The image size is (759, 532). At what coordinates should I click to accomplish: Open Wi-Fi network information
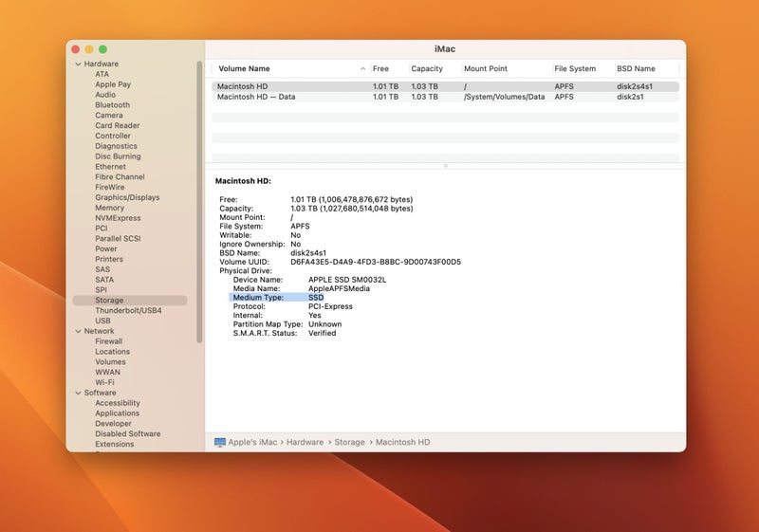[x=104, y=382]
